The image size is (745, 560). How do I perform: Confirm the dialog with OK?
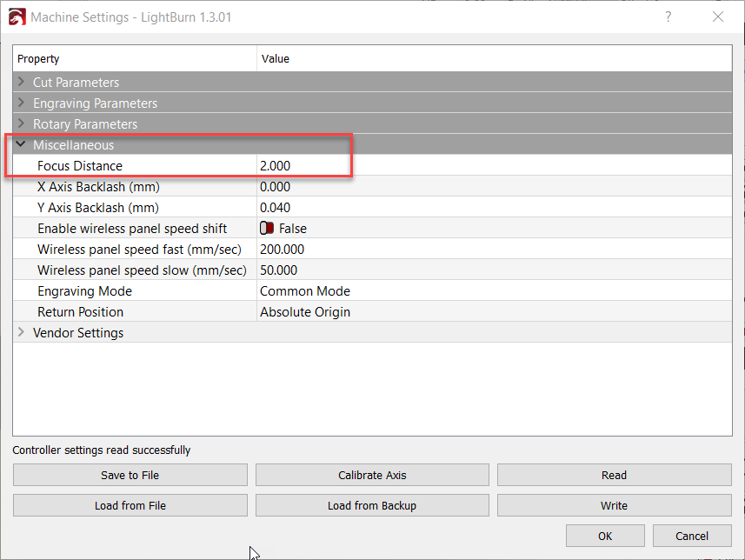pyautogui.click(x=605, y=536)
